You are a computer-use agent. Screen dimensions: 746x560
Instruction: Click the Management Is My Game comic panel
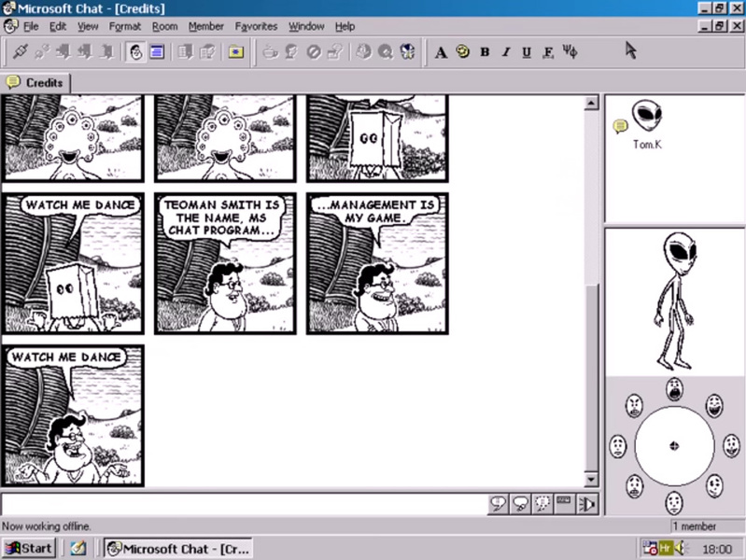(377, 263)
